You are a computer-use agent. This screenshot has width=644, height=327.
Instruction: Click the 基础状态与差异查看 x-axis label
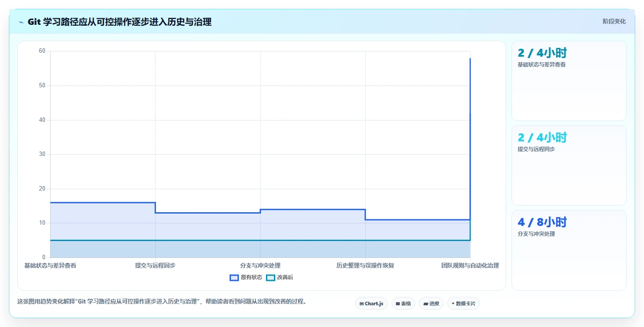point(50,266)
